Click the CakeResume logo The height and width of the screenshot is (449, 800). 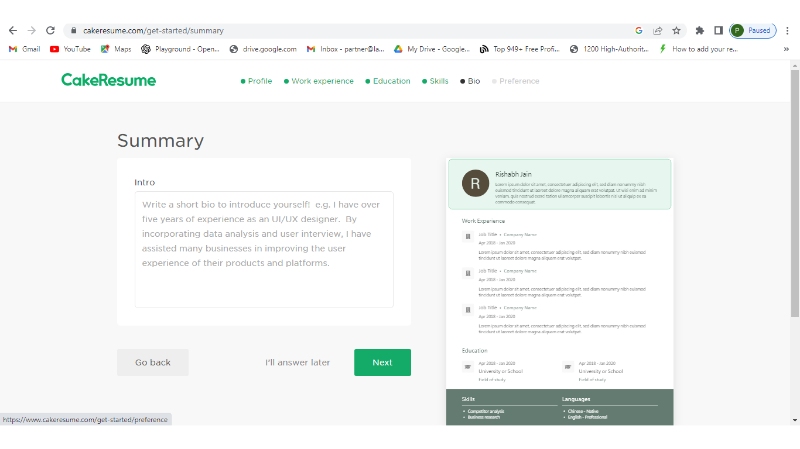tap(108, 80)
